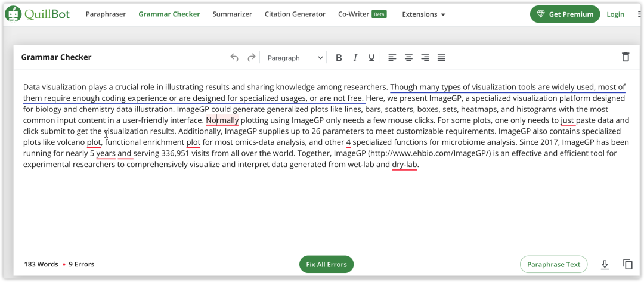Open Co-Writer Beta
Screen dimensions: 644x282
[363, 14]
